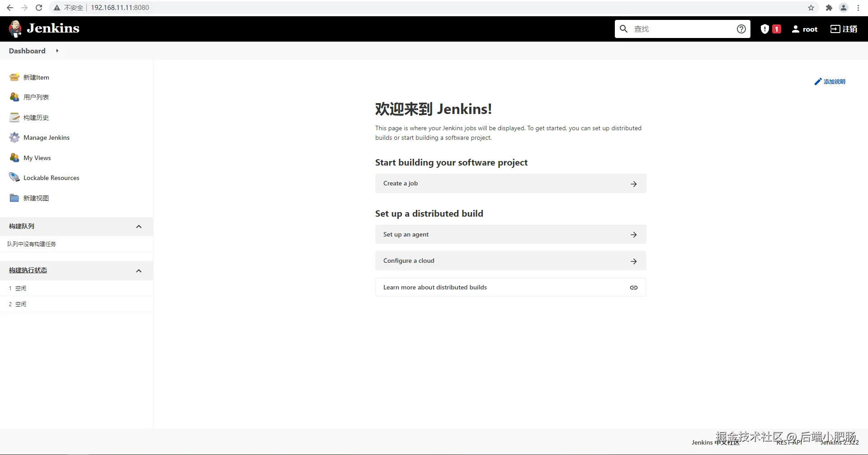Click the distributed builds link icon

click(634, 288)
